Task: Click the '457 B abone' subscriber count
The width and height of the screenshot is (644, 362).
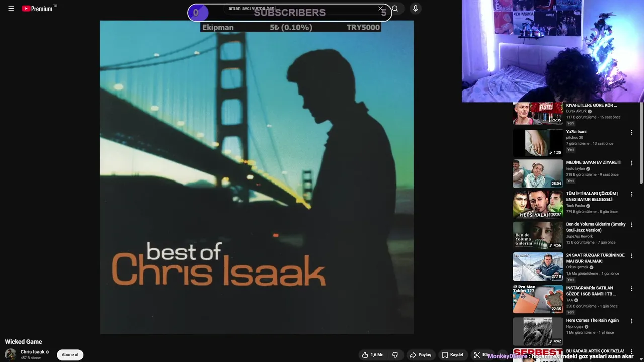Action: (30, 358)
